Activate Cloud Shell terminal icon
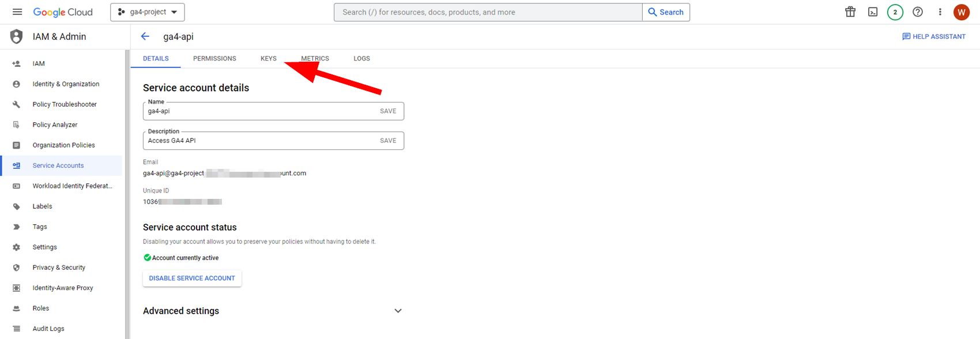 [873, 12]
